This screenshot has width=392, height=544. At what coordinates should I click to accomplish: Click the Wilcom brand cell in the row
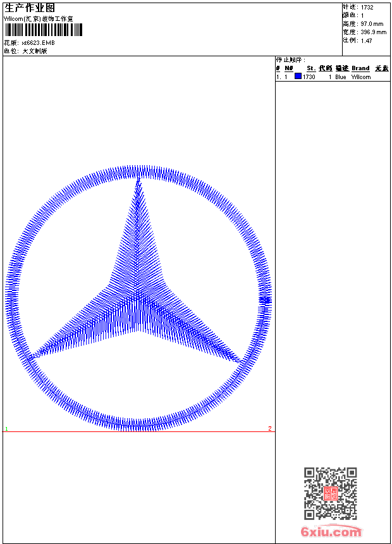[x=361, y=77]
